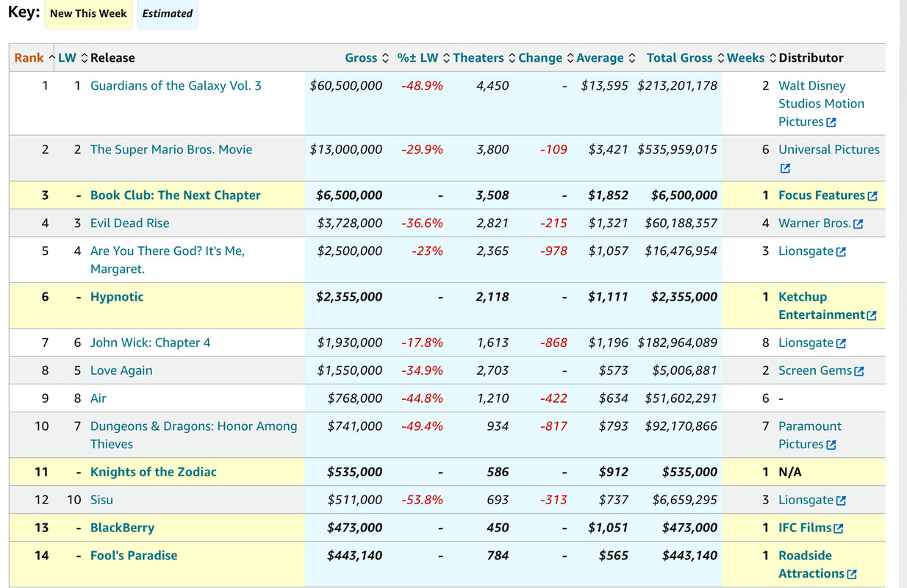Open external link icon next to Walt Disney Studios Motion Pictures

831,123
